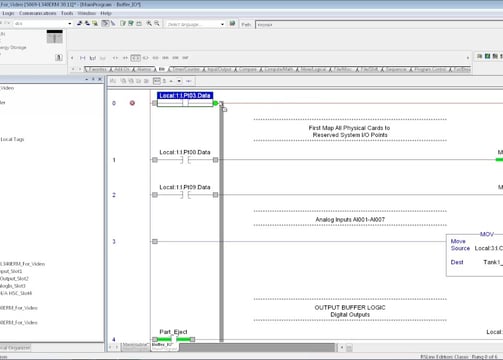Insert an Examine On (XIC) contact
Viewport: 503px width, 360px height.
(x=115, y=58)
